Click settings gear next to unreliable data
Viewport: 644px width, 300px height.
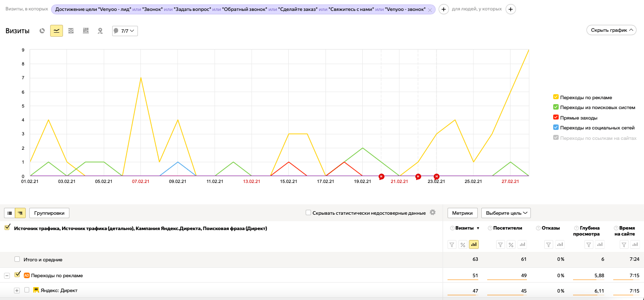[433, 212]
